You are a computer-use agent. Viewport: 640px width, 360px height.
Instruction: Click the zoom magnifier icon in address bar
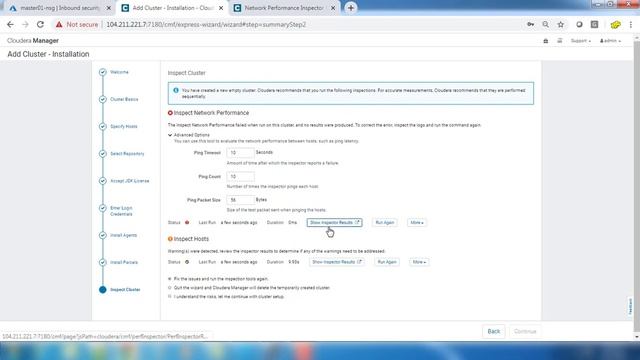coord(545,24)
